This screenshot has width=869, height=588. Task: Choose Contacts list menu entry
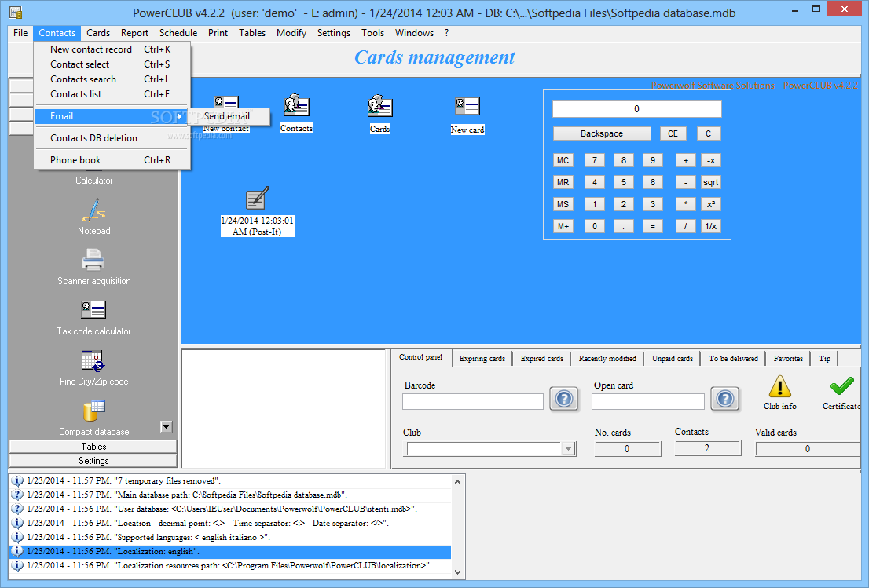tap(112, 94)
